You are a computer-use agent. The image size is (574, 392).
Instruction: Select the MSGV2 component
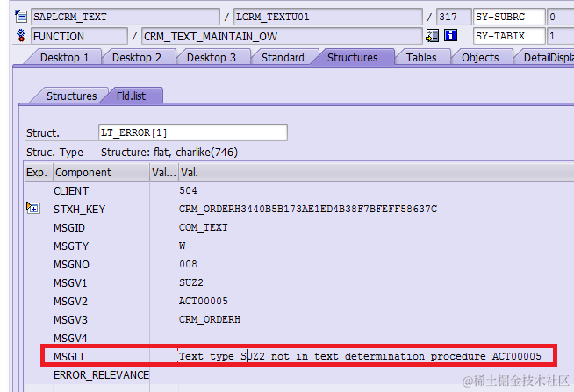point(70,302)
